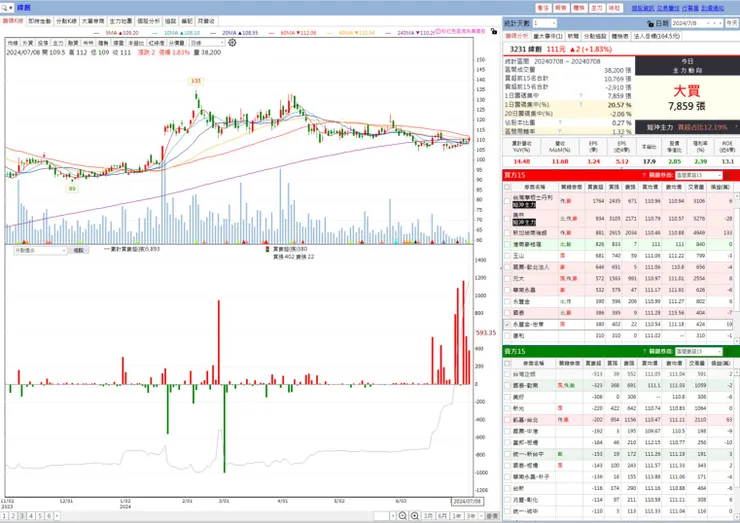Image resolution: width=740 pixels, height=523 pixels.
Task: Select the 3月 range button
Action: tap(428, 516)
